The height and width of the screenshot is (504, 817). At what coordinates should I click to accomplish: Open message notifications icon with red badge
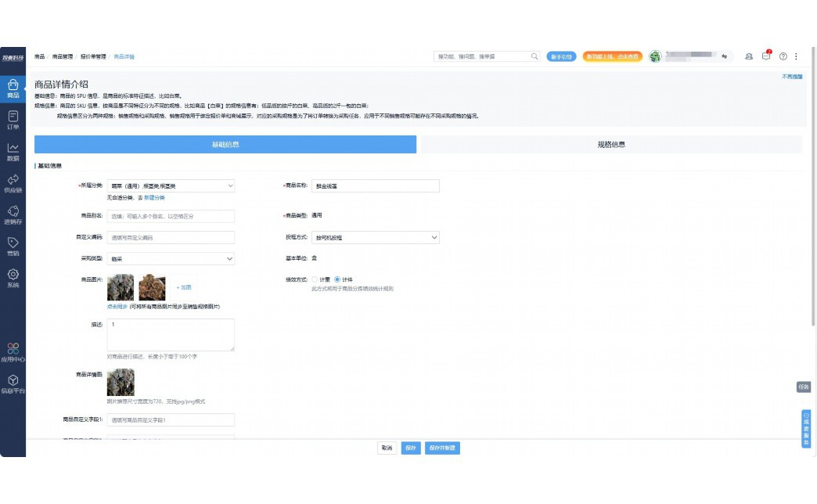click(766, 56)
